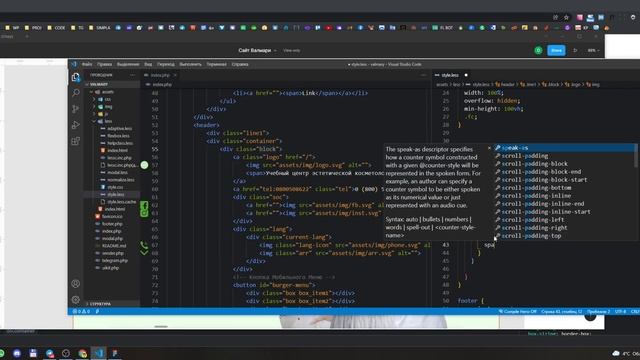The width and height of the screenshot is (640, 360).
Task: Open the Extensions view
Action: click(76, 141)
